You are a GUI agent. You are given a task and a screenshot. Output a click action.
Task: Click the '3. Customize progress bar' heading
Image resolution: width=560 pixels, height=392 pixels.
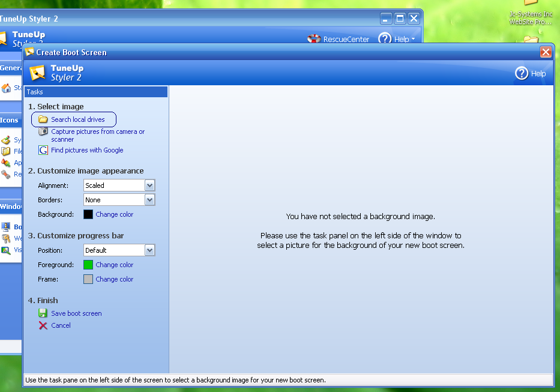tap(76, 235)
